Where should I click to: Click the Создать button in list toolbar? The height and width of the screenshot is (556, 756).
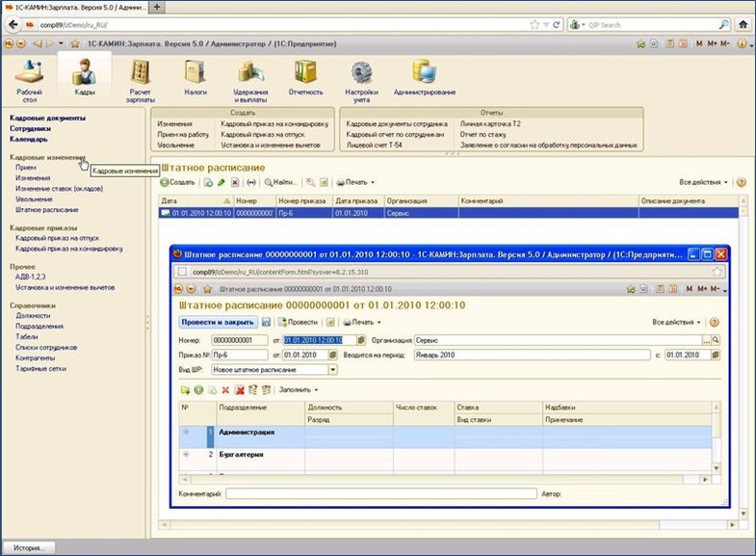pyautogui.click(x=178, y=182)
